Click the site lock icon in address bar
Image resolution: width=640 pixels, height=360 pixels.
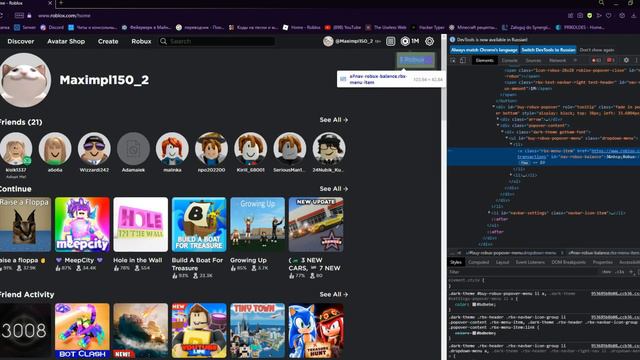pyautogui.click(x=29, y=16)
